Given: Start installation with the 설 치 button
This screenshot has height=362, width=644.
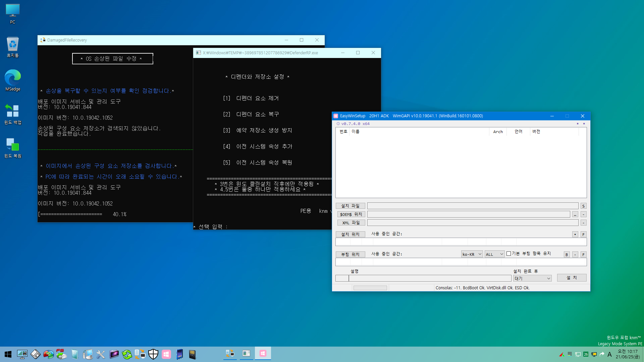Looking at the screenshot, I should (572, 278).
